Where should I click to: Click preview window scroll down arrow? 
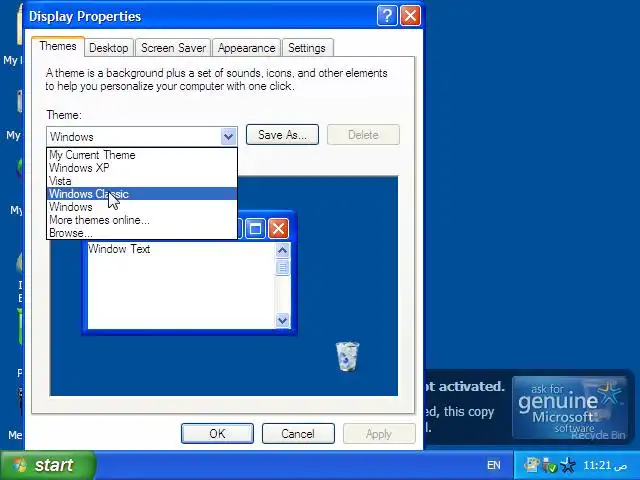coord(282,320)
